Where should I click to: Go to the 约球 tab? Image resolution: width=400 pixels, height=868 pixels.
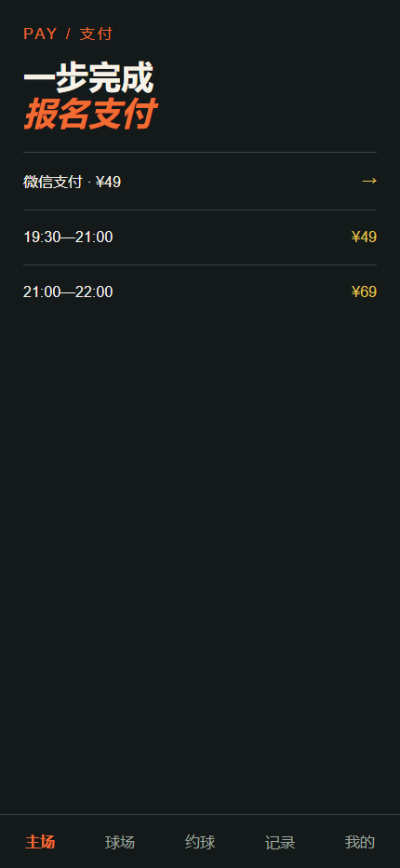tap(200, 842)
